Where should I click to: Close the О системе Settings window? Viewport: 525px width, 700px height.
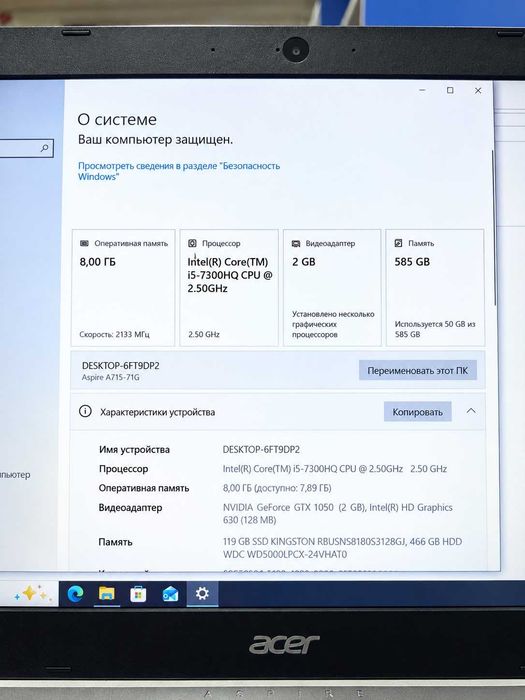[x=478, y=91]
